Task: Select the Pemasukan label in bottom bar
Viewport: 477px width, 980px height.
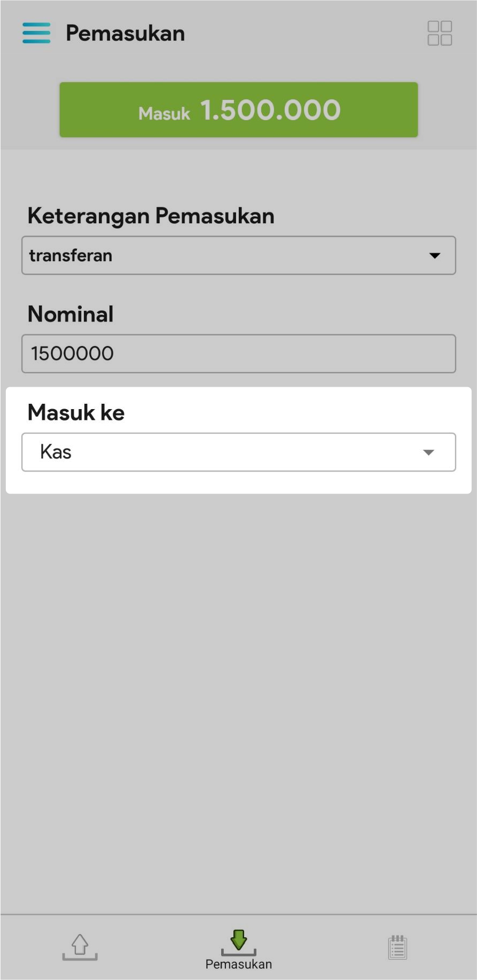Action: point(238,964)
